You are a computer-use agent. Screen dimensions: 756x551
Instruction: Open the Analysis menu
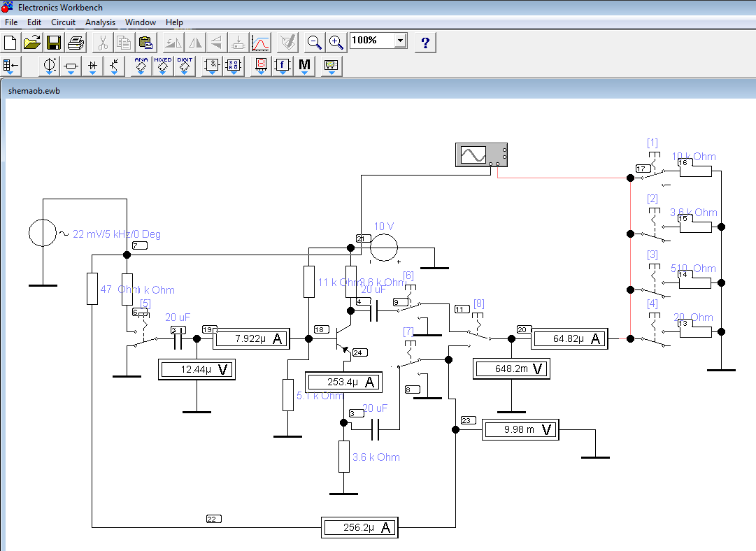coord(100,22)
